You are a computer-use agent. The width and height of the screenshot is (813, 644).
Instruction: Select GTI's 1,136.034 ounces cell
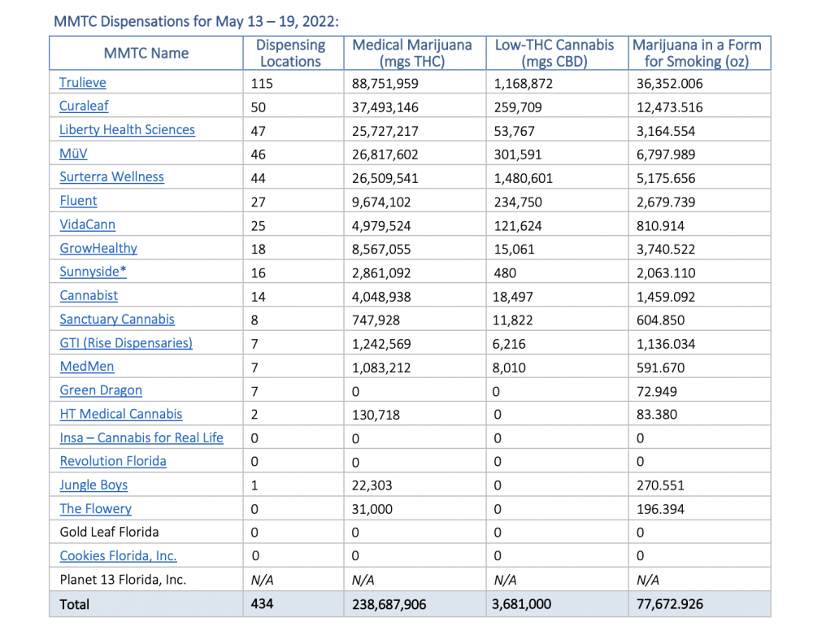(666, 344)
